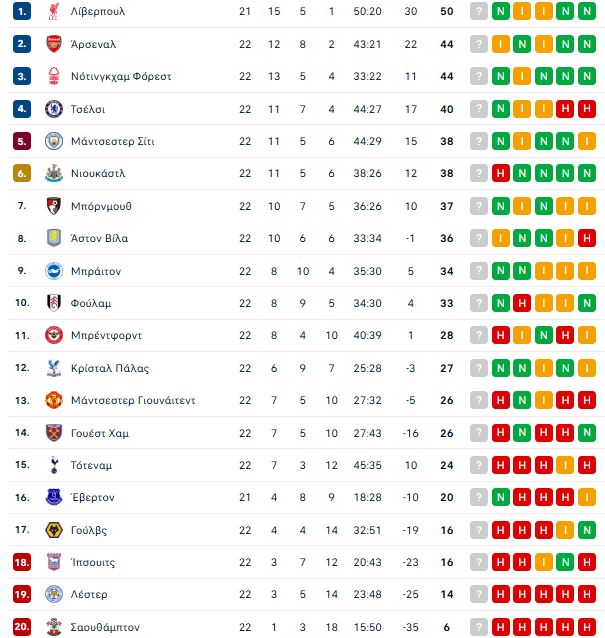Click the Bournemouth club crest icon
This screenshot has width=605, height=638.
click(x=54, y=206)
